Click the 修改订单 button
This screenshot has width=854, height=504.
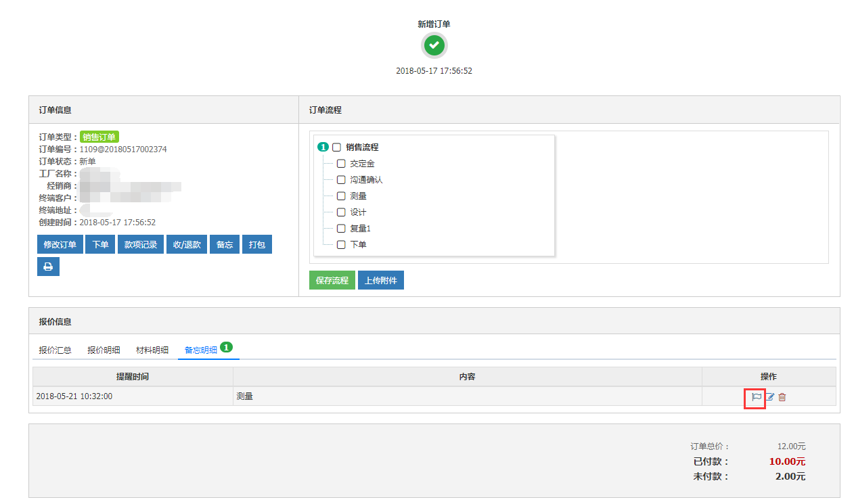[x=60, y=244]
